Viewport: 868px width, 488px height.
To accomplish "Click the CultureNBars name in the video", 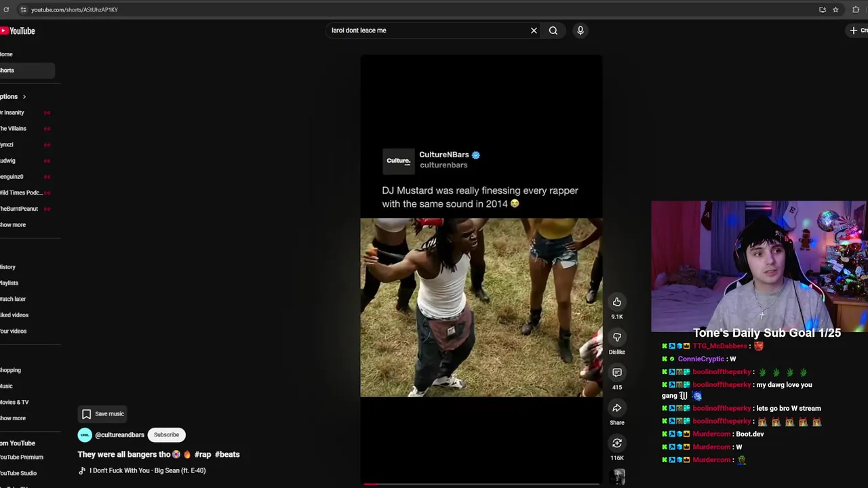I will tap(444, 155).
